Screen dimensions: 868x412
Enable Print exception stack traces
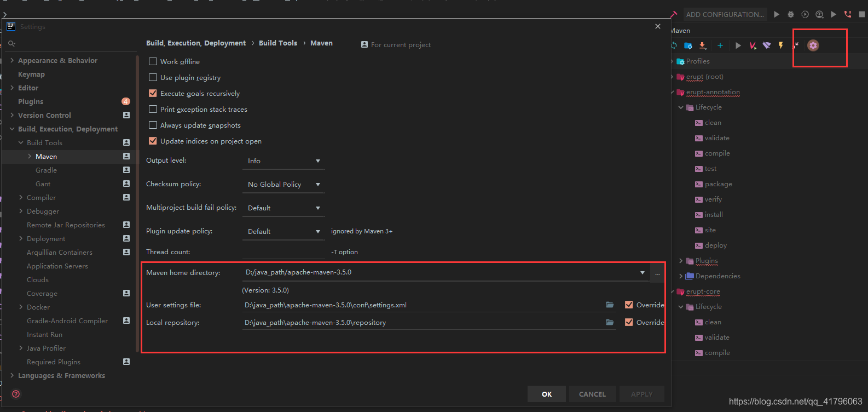pos(153,109)
